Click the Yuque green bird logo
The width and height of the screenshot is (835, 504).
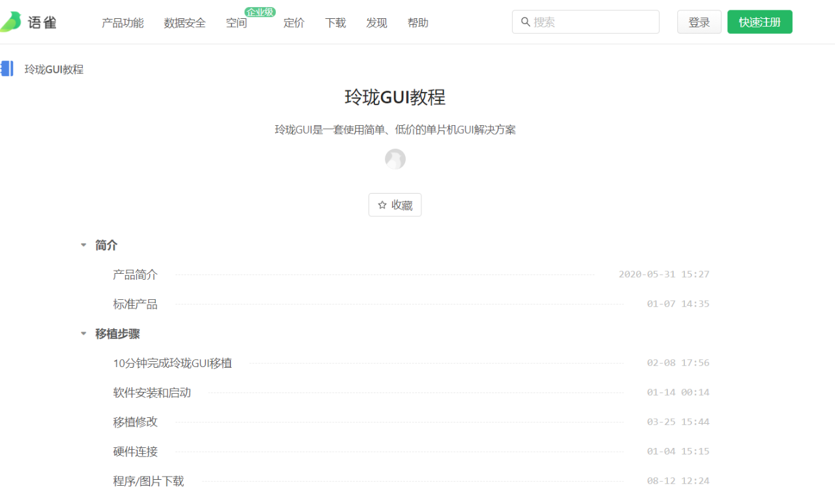click(11, 22)
